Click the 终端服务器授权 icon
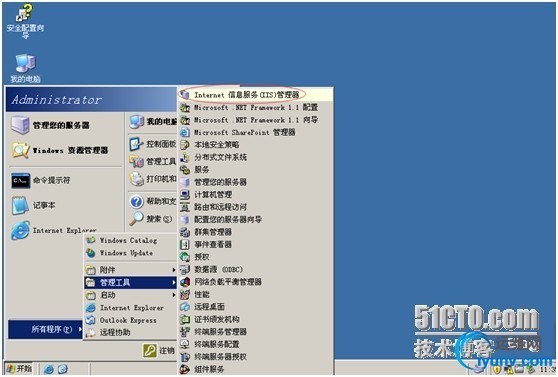Screen dimensions: 558x377 (184, 356)
